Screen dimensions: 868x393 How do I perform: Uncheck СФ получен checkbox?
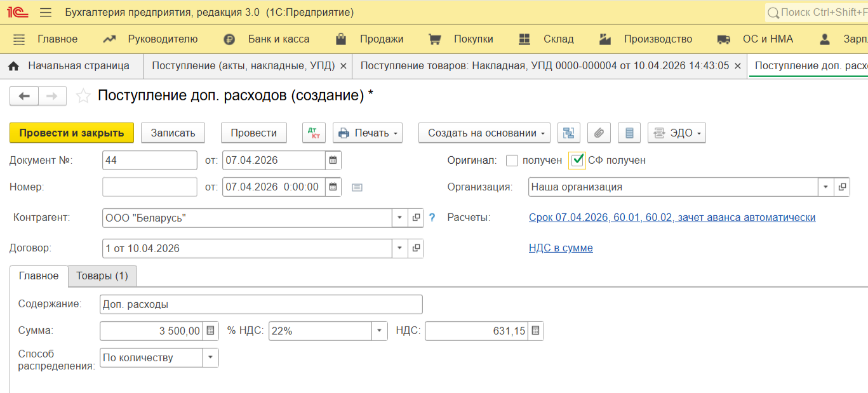point(577,161)
